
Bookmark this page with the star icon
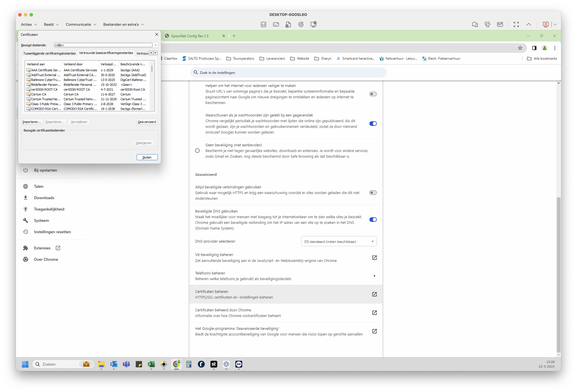[x=520, y=48]
